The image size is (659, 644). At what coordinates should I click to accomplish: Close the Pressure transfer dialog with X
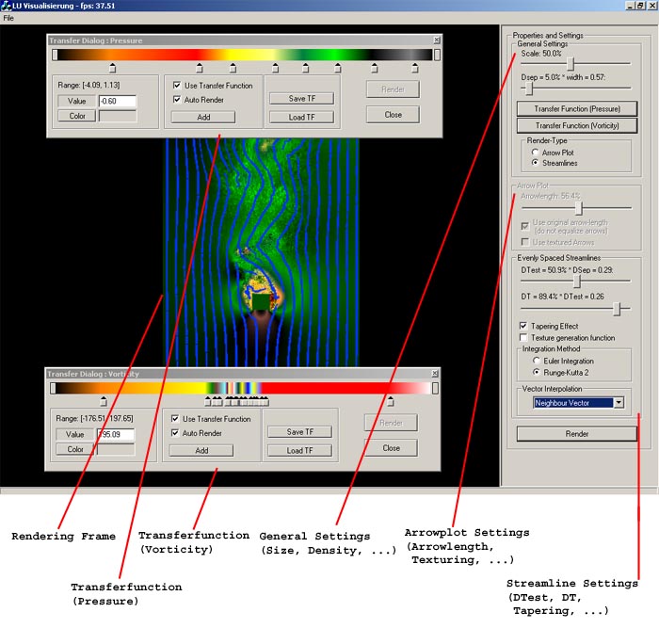pos(436,40)
